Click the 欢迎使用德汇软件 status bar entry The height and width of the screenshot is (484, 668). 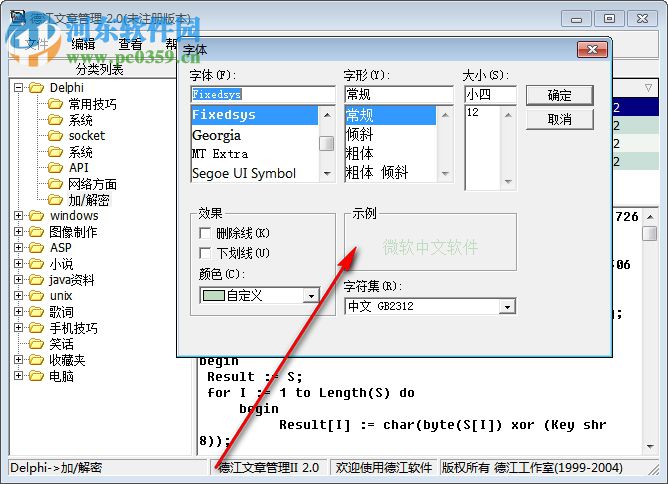pos(383,468)
